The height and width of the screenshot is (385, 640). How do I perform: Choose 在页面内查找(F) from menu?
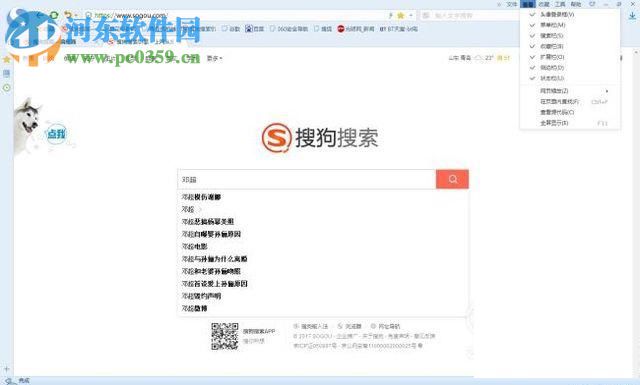pos(570,101)
